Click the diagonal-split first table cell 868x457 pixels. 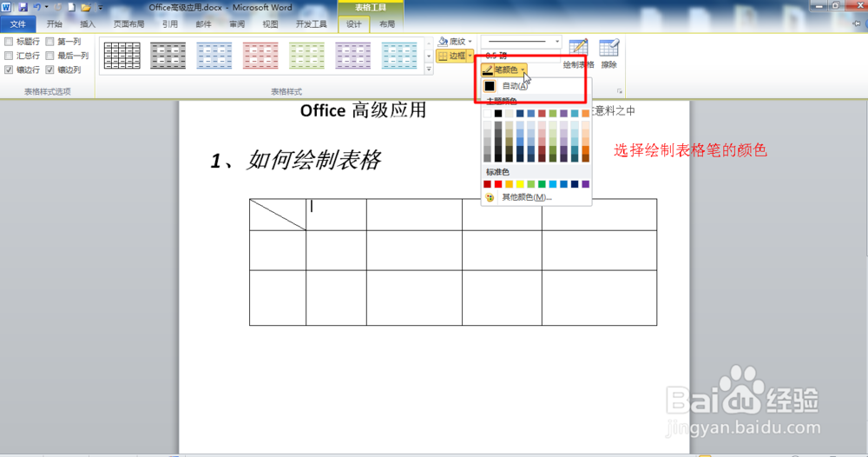(278, 215)
